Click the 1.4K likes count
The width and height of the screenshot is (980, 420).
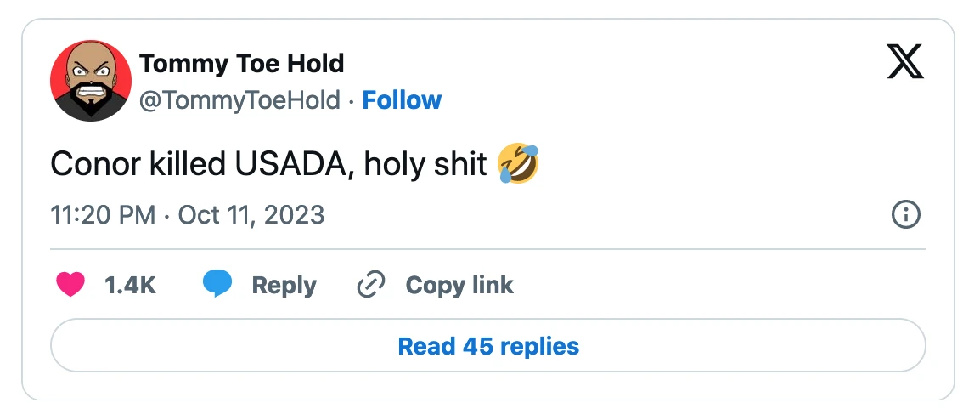[130, 285]
